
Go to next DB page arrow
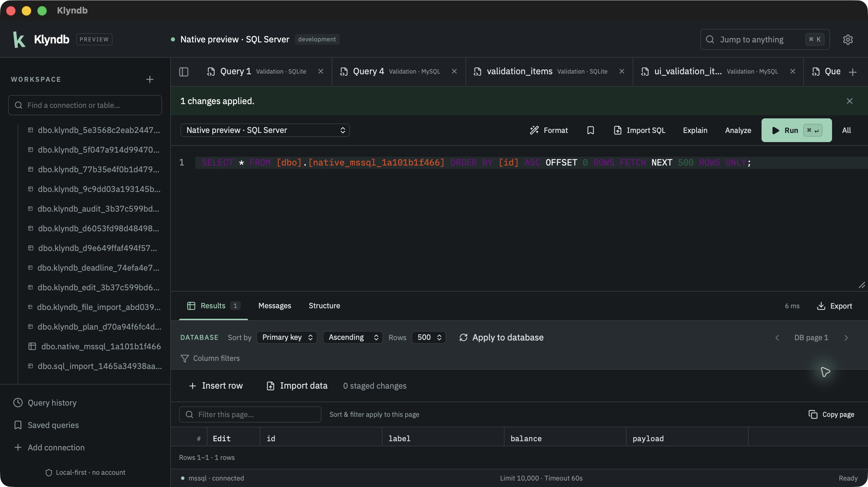pyautogui.click(x=846, y=337)
